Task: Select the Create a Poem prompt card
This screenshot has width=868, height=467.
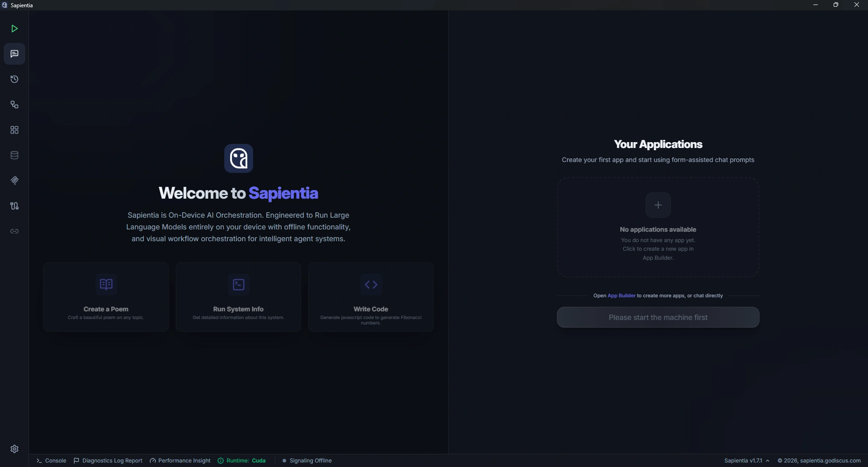Action: pyautogui.click(x=105, y=297)
